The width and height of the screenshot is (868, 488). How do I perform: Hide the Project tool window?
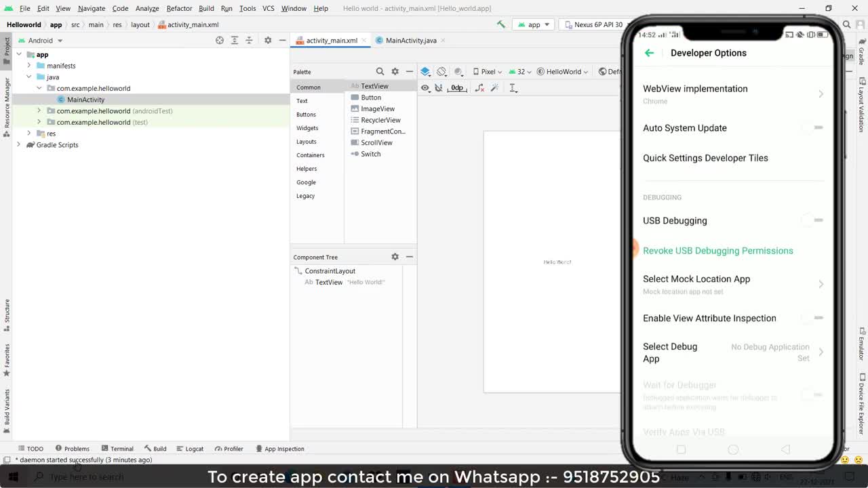[282, 41]
